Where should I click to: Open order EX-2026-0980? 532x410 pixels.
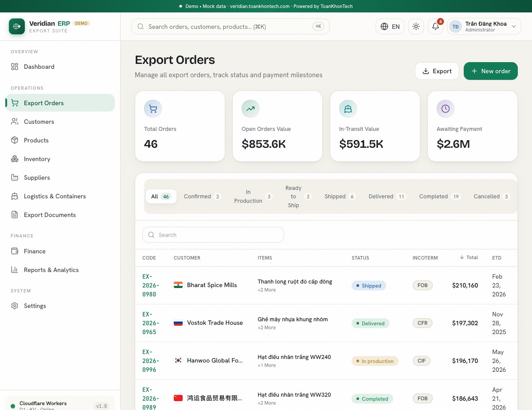tap(151, 285)
